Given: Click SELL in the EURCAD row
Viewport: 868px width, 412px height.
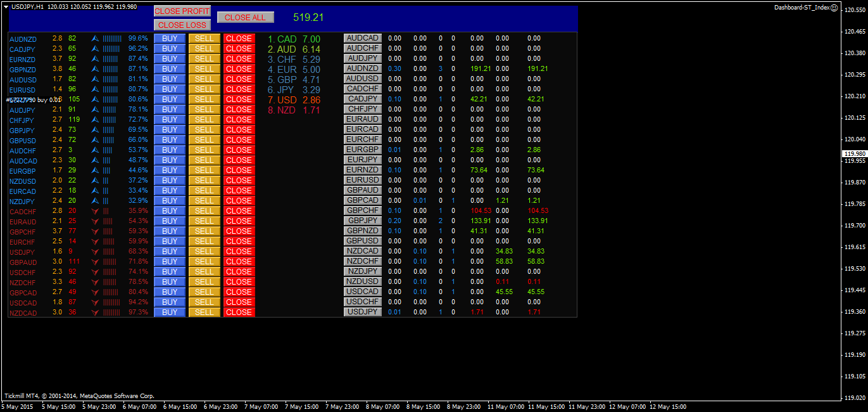Looking at the screenshot, I should point(204,191).
